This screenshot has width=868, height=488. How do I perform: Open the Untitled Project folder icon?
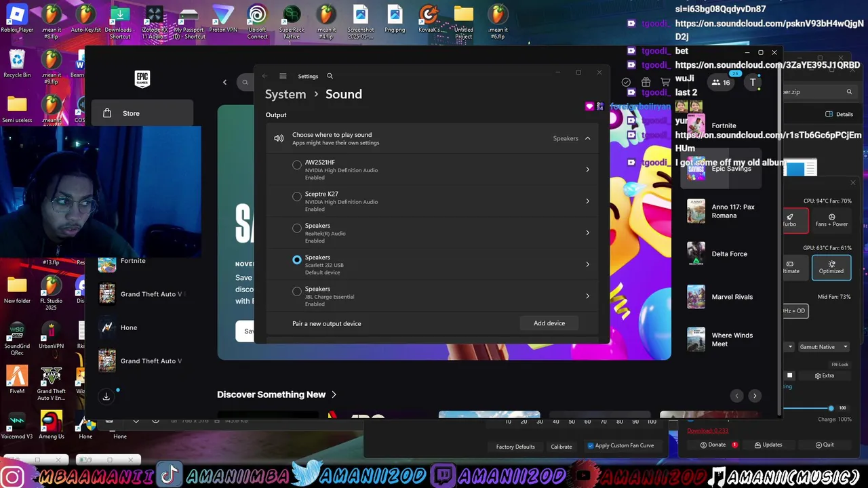[464, 20]
